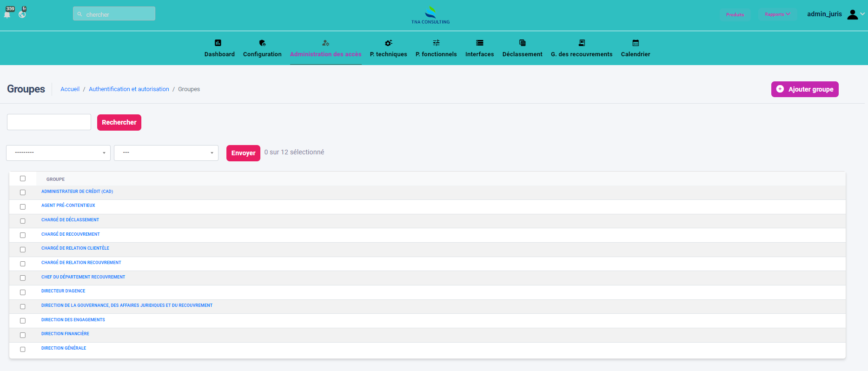Focus the chercher search field at top
The width and height of the screenshot is (868, 371).
tap(114, 14)
